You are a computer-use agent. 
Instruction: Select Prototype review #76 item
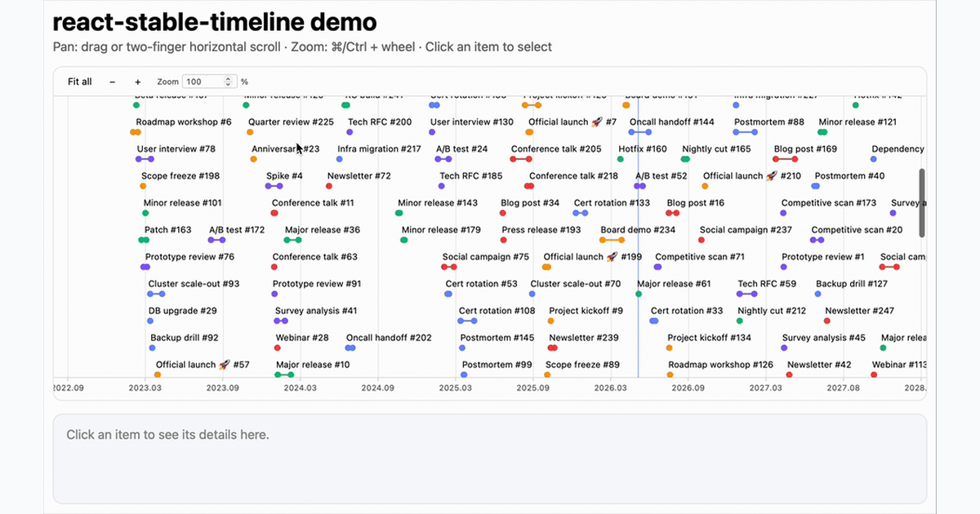[189, 256]
